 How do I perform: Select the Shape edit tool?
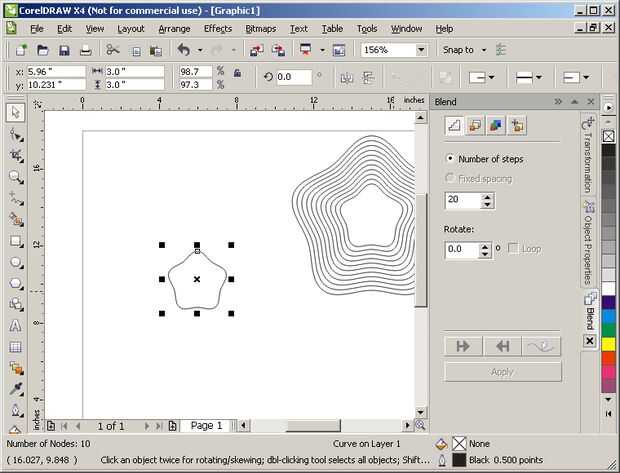pos(16,135)
